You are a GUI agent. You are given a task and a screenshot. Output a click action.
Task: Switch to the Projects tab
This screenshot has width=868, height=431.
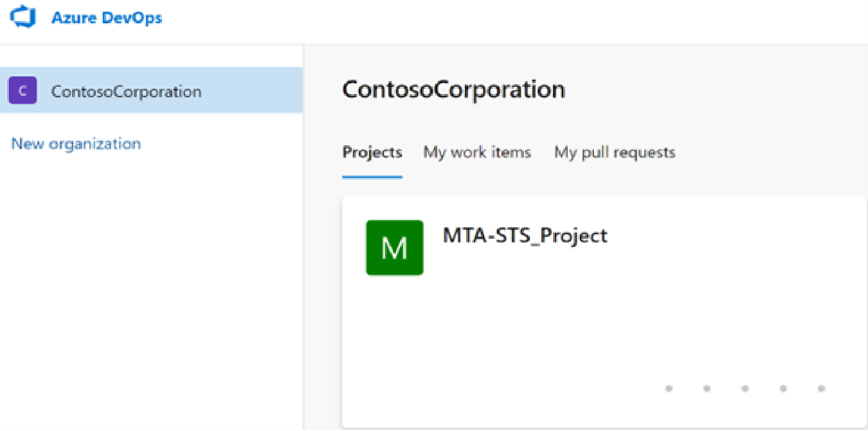tap(372, 152)
